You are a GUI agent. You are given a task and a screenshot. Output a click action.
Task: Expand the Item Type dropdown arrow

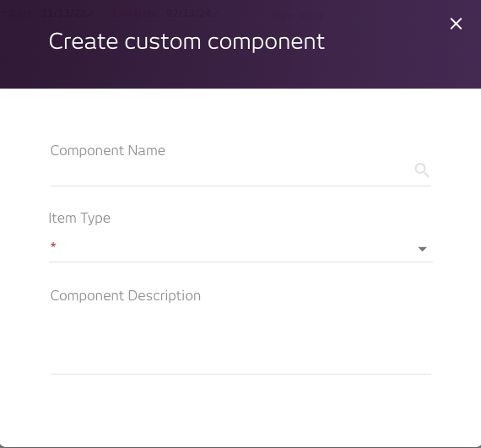pyautogui.click(x=423, y=249)
